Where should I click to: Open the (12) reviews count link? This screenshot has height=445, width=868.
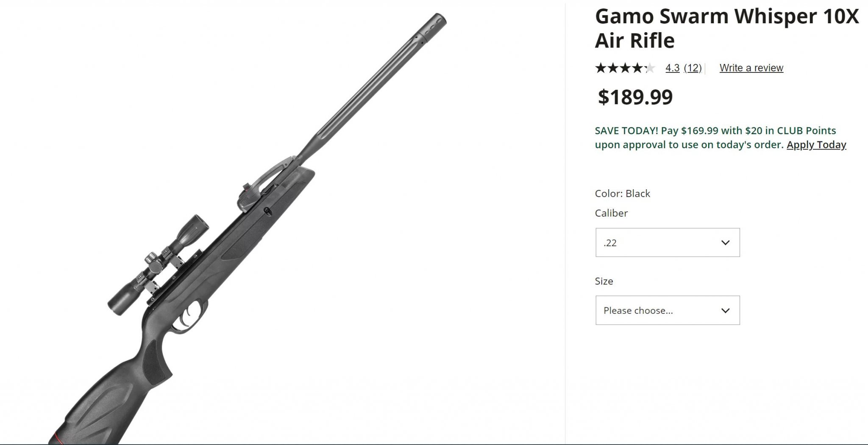693,68
